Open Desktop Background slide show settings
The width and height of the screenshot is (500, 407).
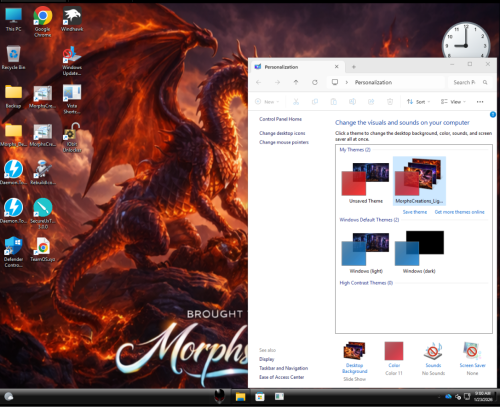pyautogui.click(x=355, y=361)
